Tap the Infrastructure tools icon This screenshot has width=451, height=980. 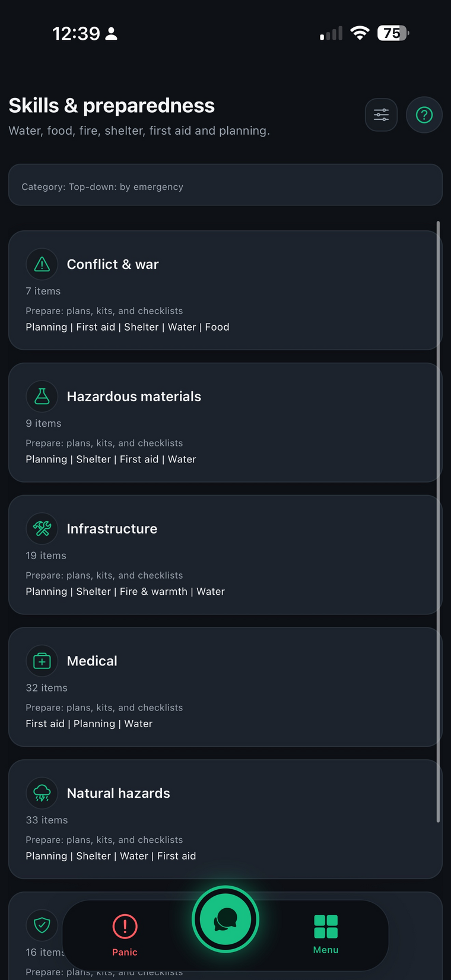42,529
